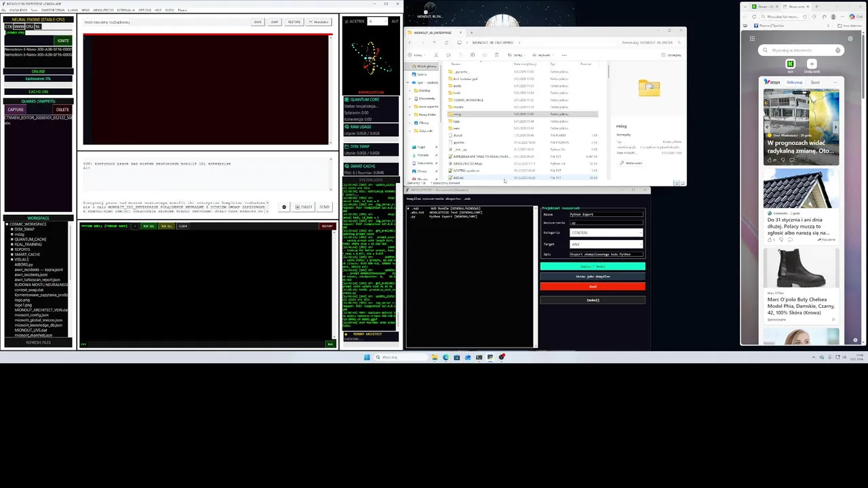Screen dimensions: 868x488
Task: Click the Explorer refresh icon
Action: tap(446, 43)
